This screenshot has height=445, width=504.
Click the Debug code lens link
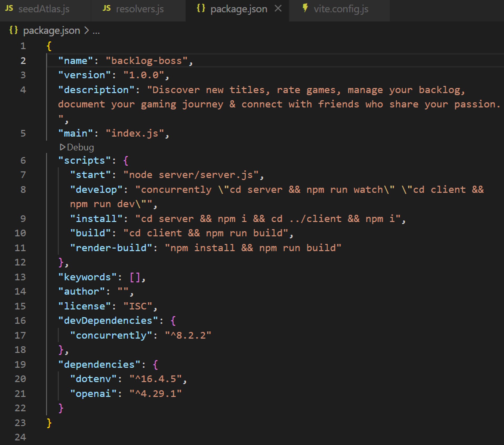(80, 147)
